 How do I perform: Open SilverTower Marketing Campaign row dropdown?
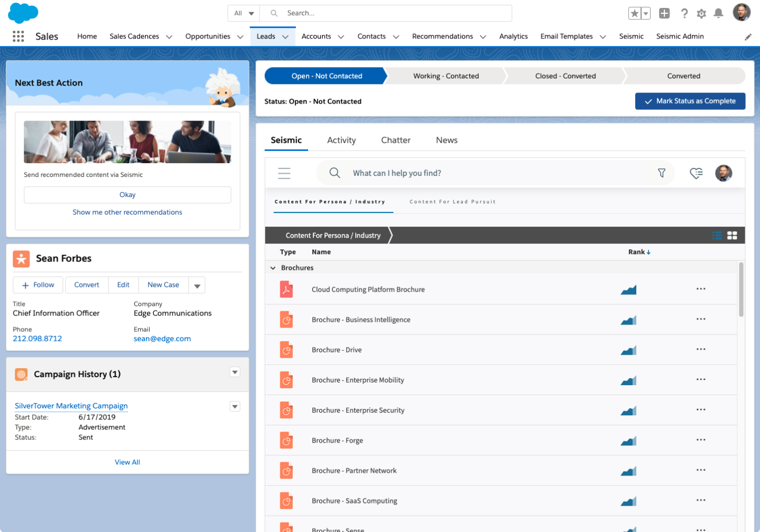235,406
